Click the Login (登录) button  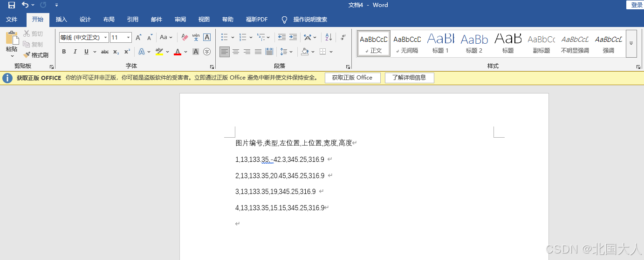pyautogui.click(x=637, y=5)
